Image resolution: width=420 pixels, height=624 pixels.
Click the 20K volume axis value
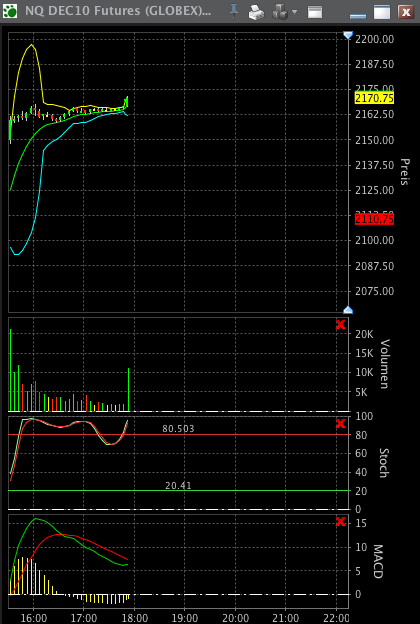click(x=364, y=334)
